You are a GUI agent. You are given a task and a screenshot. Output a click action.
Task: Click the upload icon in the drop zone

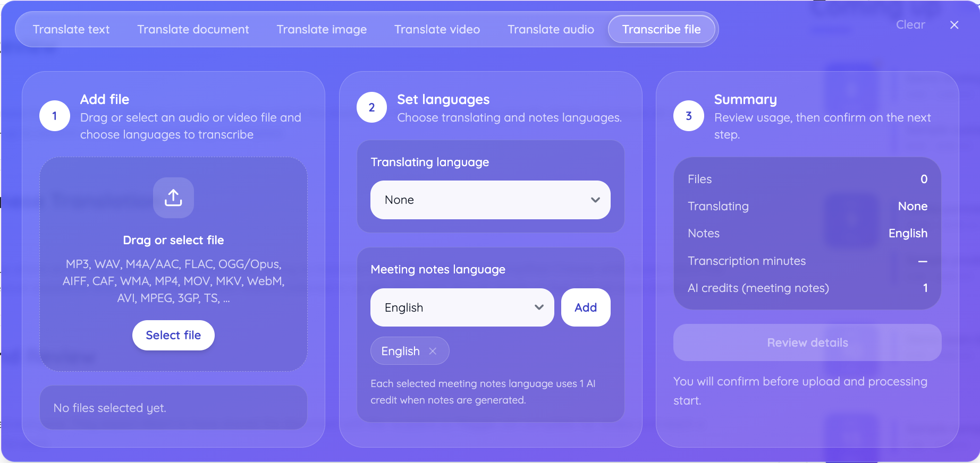(173, 198)
